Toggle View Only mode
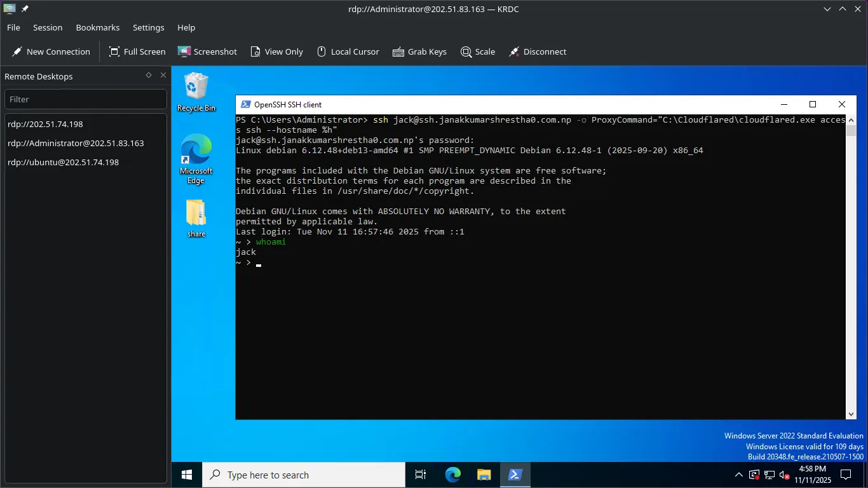The width and height of the screenshot is (868, 488). click(276, 52)
